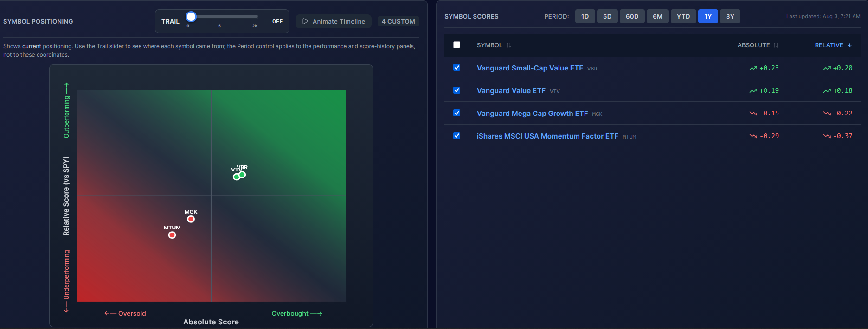Open the 4 CUSTOM selection button
The width and height of the screenshot is (868, 329).
[399, 21]
